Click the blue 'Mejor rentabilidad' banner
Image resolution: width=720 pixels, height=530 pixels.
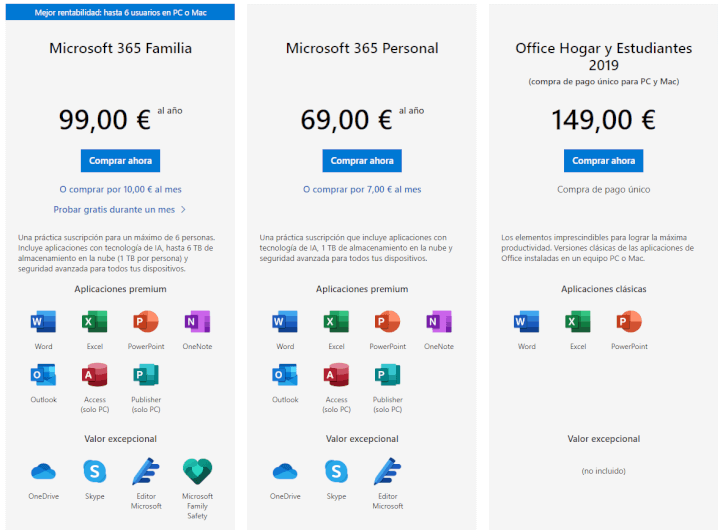tap(120, 12)
